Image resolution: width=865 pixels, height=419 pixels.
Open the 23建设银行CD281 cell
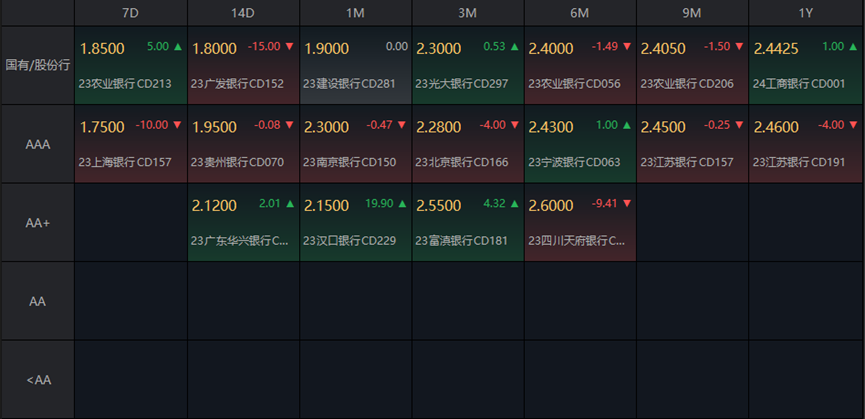coord(355,65)
